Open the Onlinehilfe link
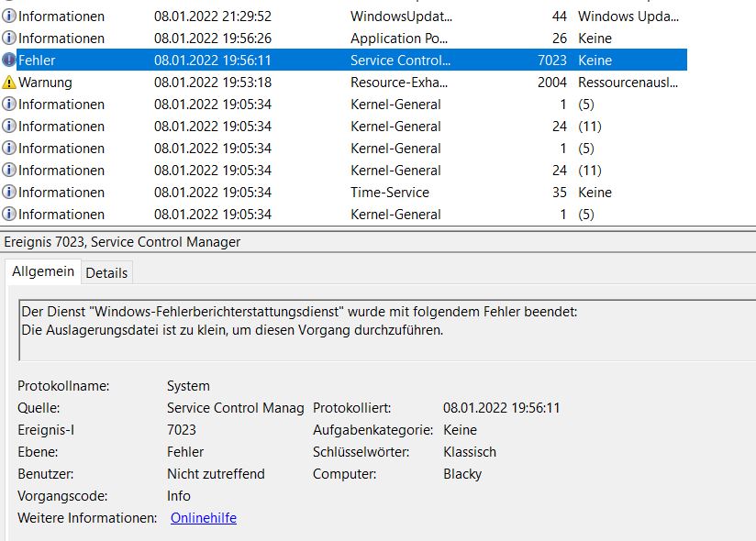This screenshot has height=541, width=756. click(204, 518)
